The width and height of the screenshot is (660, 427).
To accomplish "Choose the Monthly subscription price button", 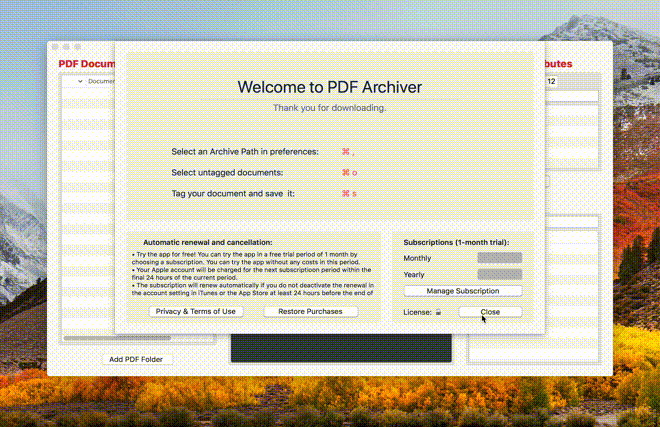I will tap(500, 258).
